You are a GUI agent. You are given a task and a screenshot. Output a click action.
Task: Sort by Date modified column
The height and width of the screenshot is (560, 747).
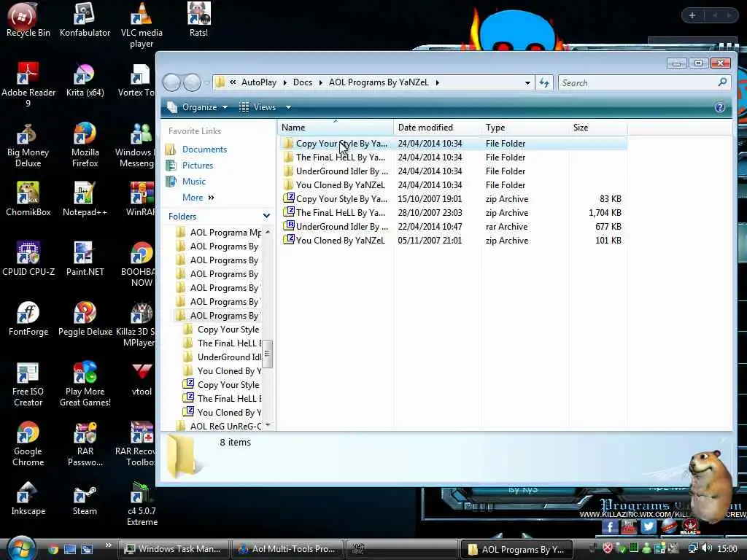(x=438, y=128)
